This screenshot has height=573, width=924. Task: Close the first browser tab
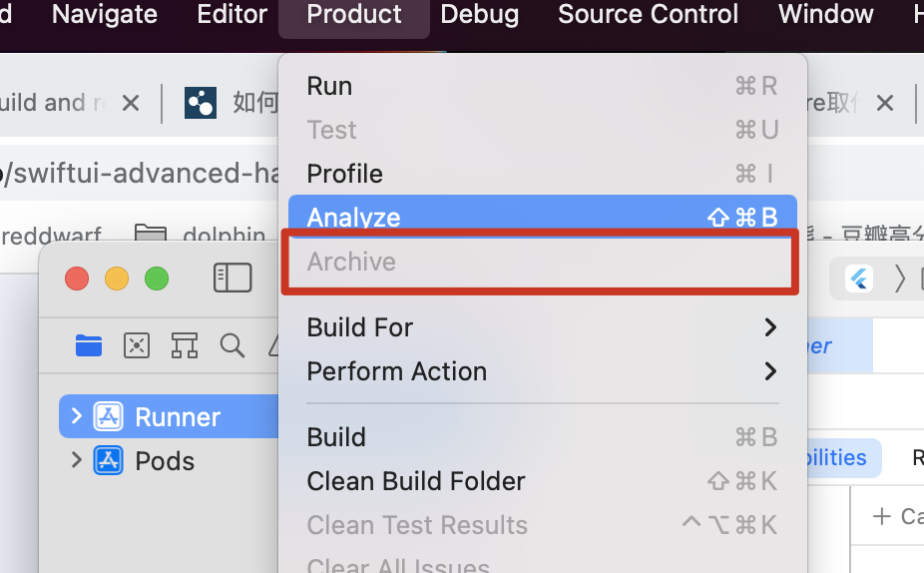(131, 103)
